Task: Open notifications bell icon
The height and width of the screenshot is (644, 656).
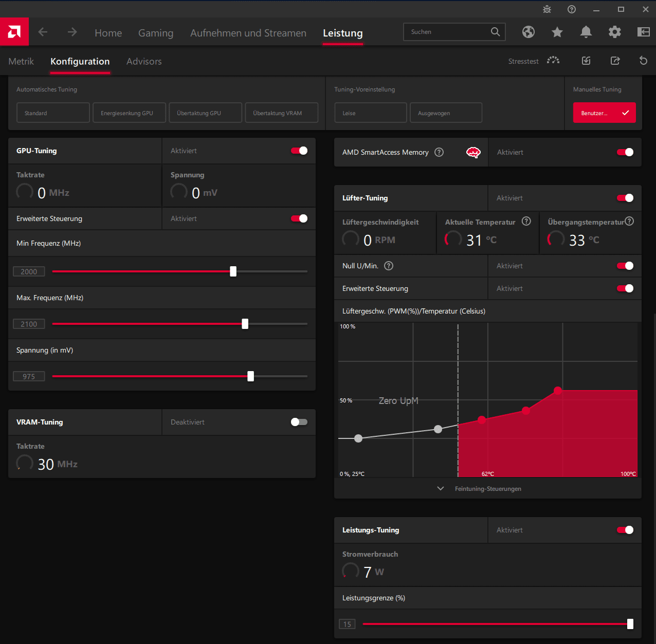Action: pos(586,32)
